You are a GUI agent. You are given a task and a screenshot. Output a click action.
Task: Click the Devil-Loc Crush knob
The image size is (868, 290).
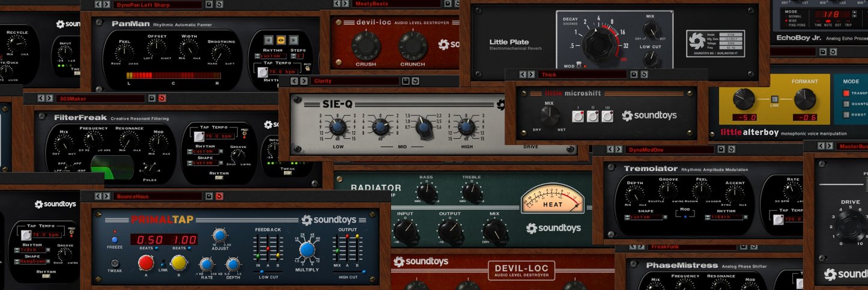(x=366, y=45)
